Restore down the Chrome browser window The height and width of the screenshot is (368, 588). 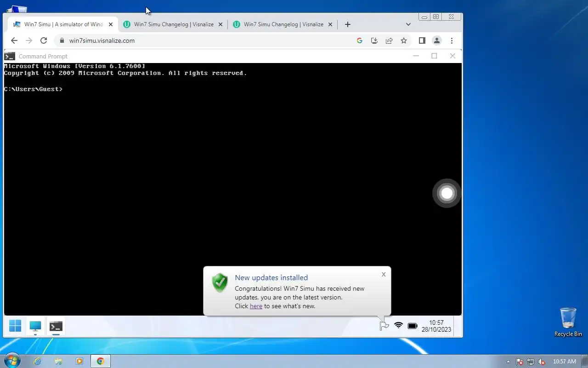(436, 17)
